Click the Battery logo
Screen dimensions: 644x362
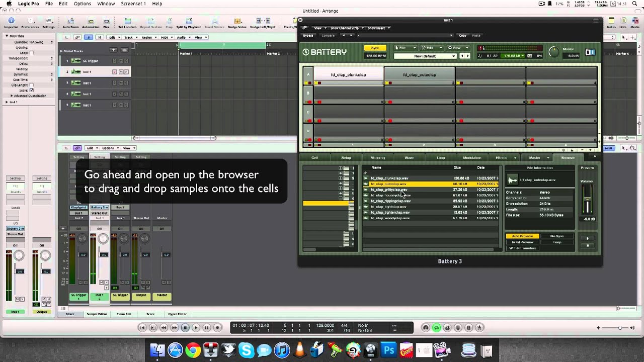pos(325,52)
